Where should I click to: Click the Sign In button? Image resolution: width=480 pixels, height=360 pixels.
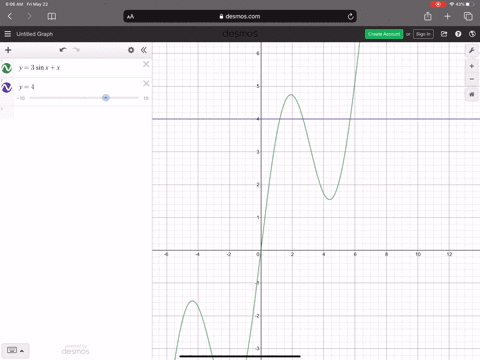point(423,34)
